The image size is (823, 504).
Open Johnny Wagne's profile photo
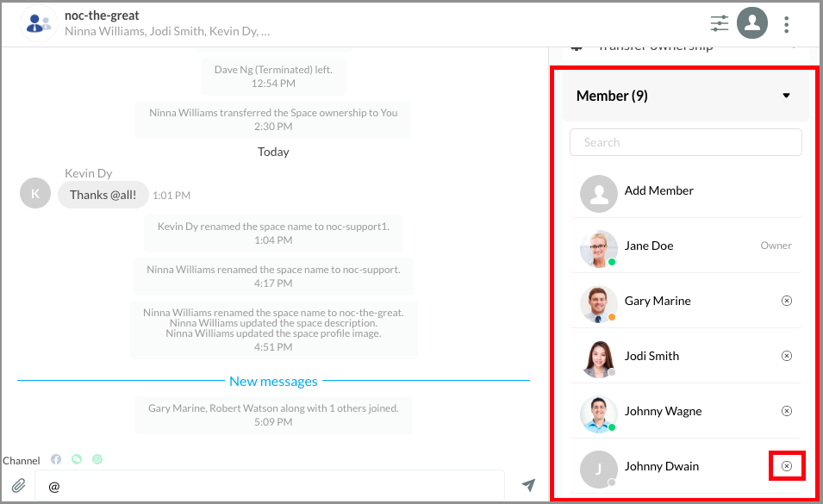click(598, 414)
